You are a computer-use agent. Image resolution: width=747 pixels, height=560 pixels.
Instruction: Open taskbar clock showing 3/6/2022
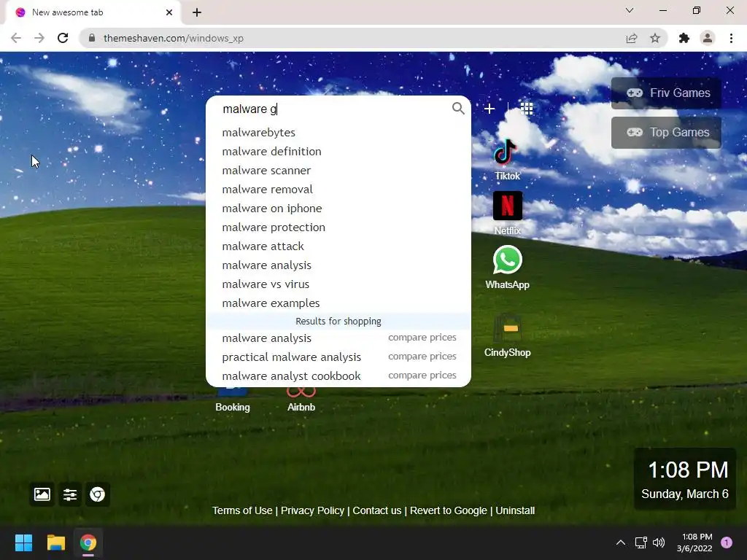click(x=694, y=542)
